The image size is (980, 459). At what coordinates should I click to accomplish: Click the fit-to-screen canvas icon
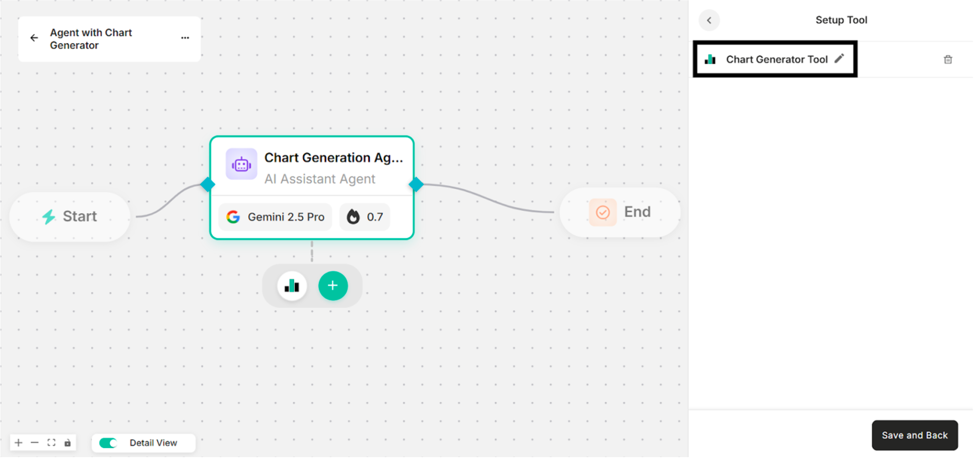(x=51, y=443)
